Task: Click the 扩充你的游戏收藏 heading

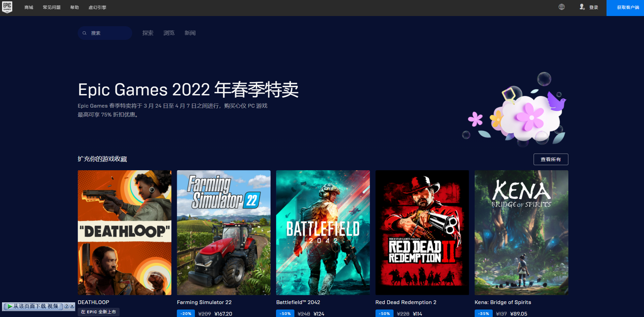Action: click(x=102, y=159)
